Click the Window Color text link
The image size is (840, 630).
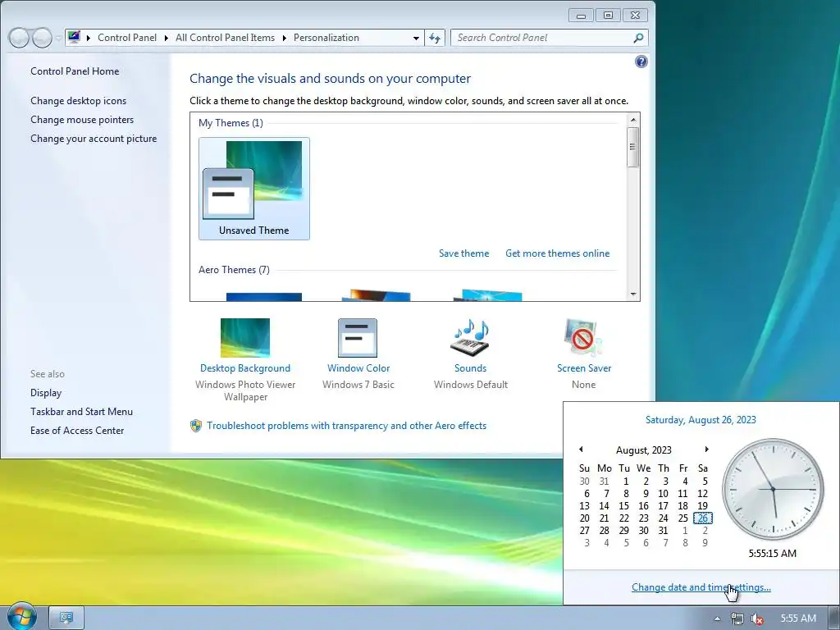point(358,368)
